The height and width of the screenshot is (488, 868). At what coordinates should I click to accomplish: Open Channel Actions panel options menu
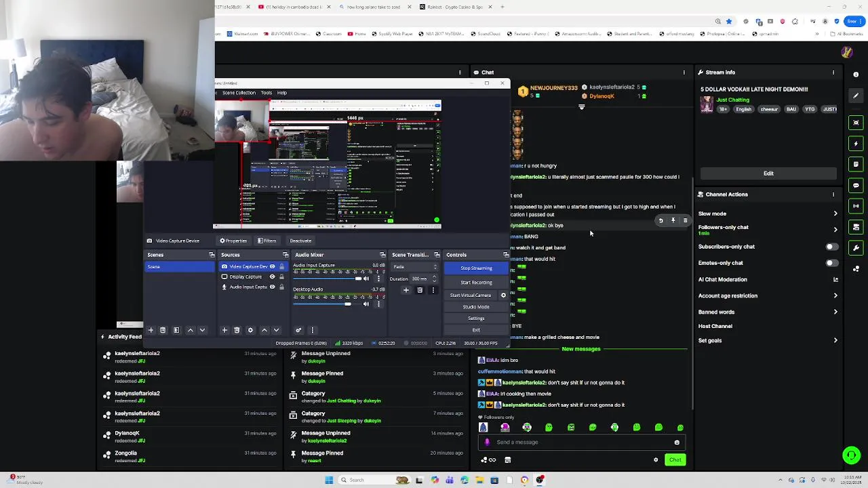tap(833, 195)
